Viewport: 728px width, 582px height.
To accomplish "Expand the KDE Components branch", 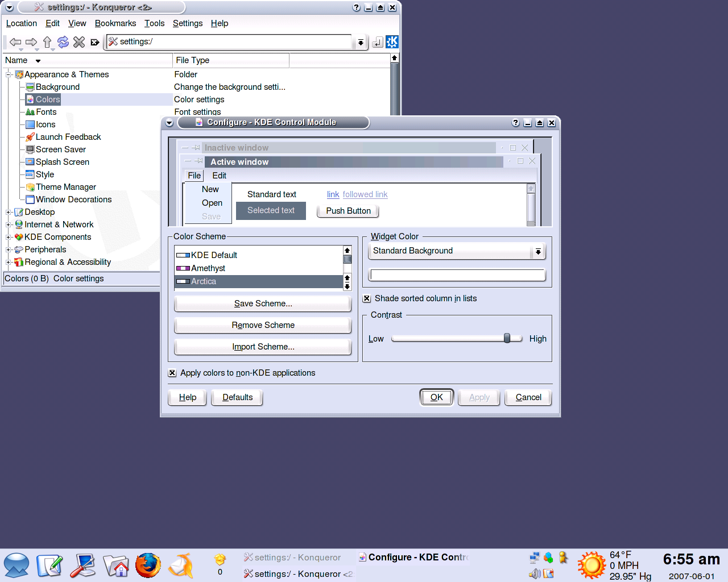I will [9, 237].
